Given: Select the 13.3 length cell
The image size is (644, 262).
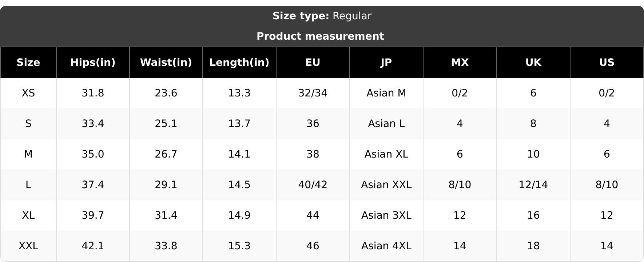Looking at the screenshot, I should coord(239,93).
